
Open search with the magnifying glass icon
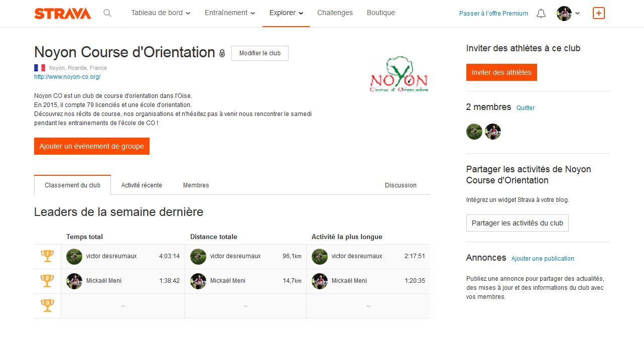pos(107,13)
